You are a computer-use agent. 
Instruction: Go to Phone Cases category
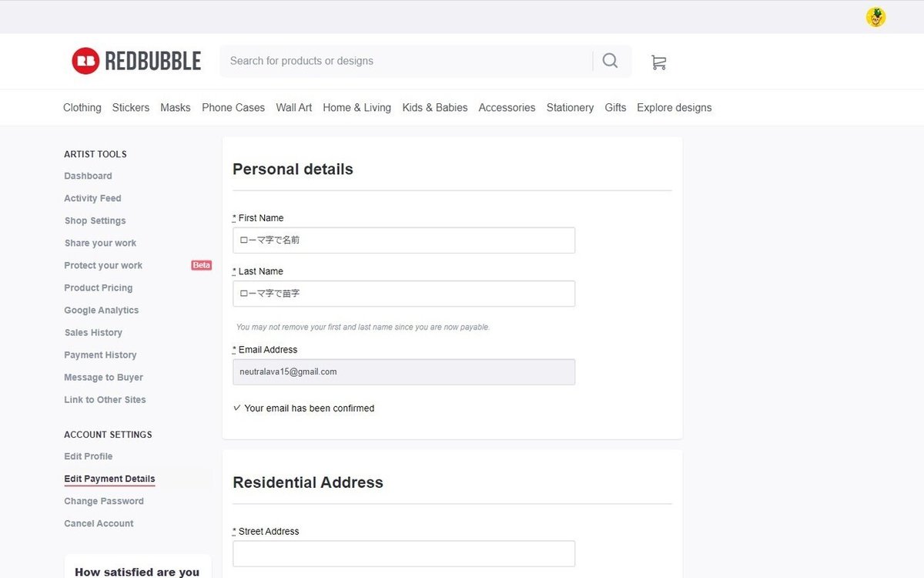coord(233,108)
